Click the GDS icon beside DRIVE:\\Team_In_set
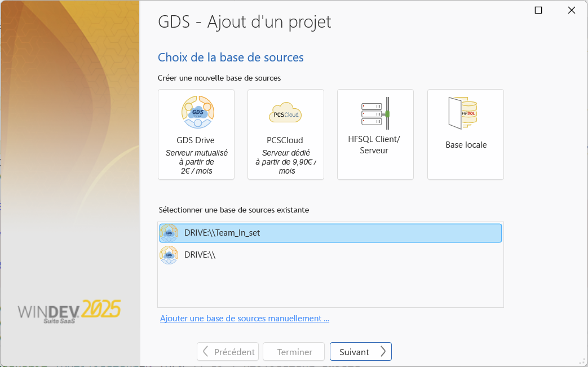The image size is (588, 367). coord(169,233)
